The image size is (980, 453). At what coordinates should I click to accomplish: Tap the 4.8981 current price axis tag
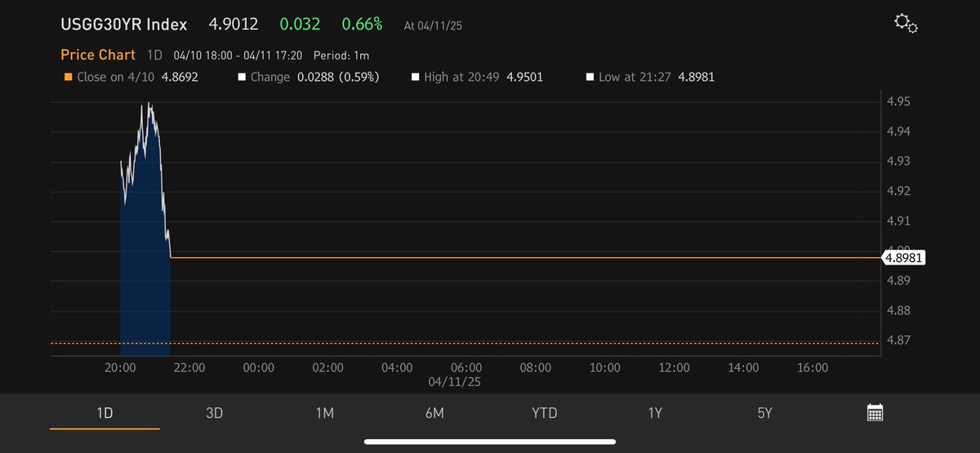click(903, 258)
